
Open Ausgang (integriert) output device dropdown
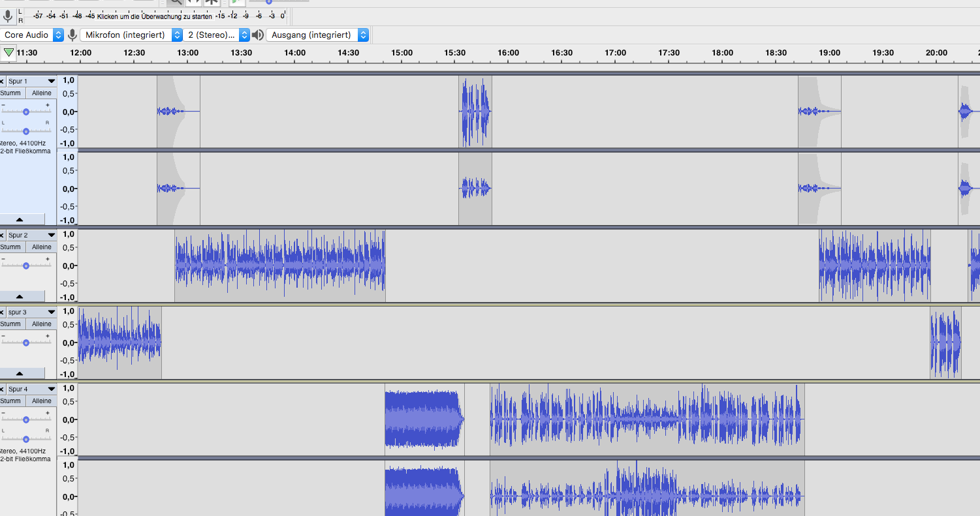(317, 35)
